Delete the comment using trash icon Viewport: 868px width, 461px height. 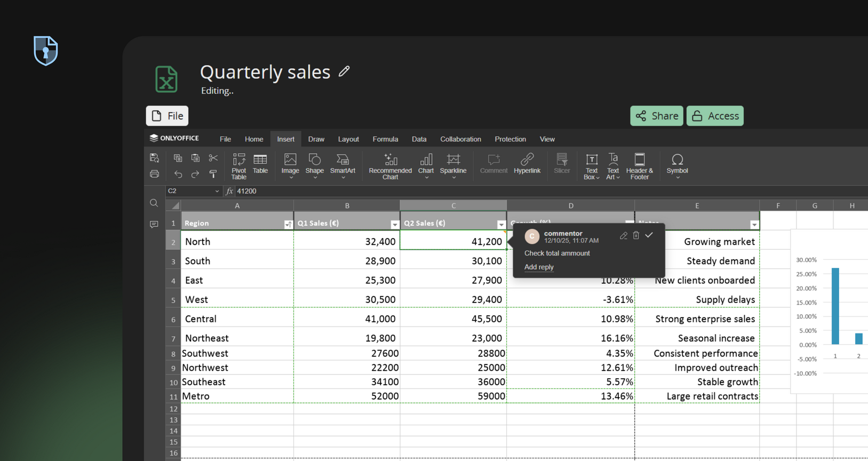pyautogui.click(x=636, y=235)
